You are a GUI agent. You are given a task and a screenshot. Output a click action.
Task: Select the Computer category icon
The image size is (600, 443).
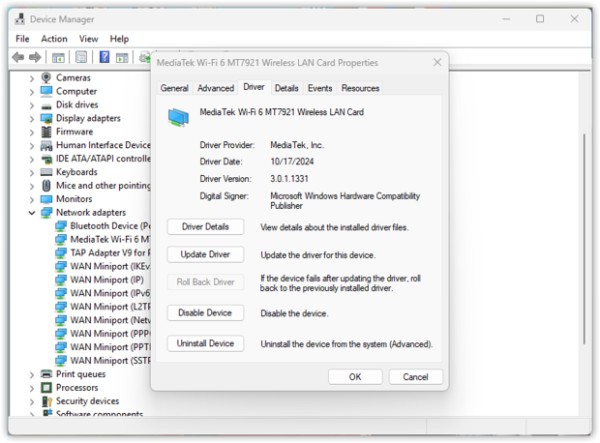pos(46,91)
